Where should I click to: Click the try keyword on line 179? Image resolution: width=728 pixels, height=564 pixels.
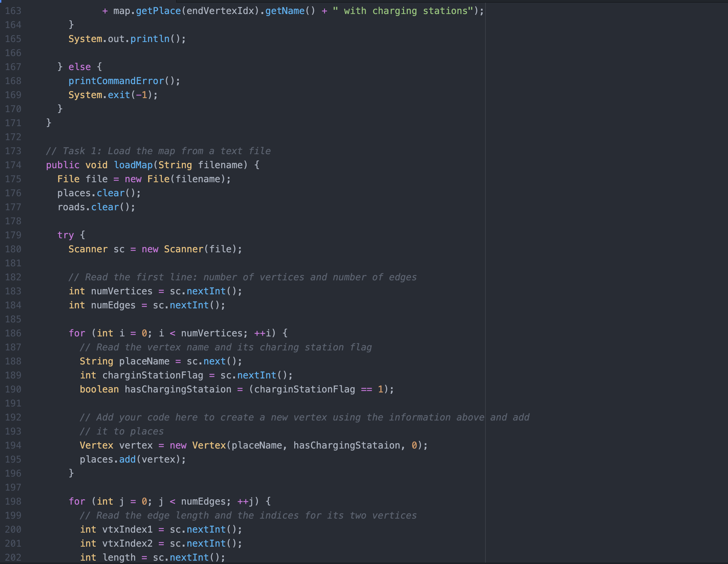coord(66,235)
